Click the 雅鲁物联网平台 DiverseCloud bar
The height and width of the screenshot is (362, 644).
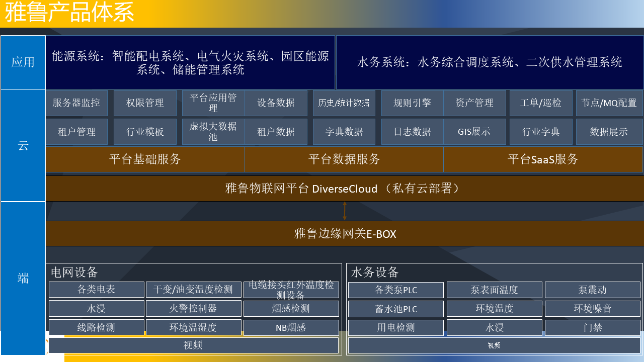pyautogui.click(x=345, y=189)
